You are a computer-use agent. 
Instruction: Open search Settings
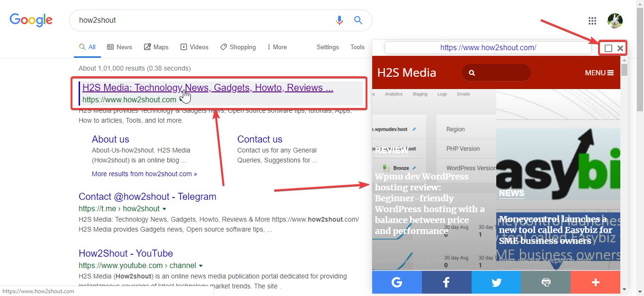pyautogui.click(x=328, y=47)
